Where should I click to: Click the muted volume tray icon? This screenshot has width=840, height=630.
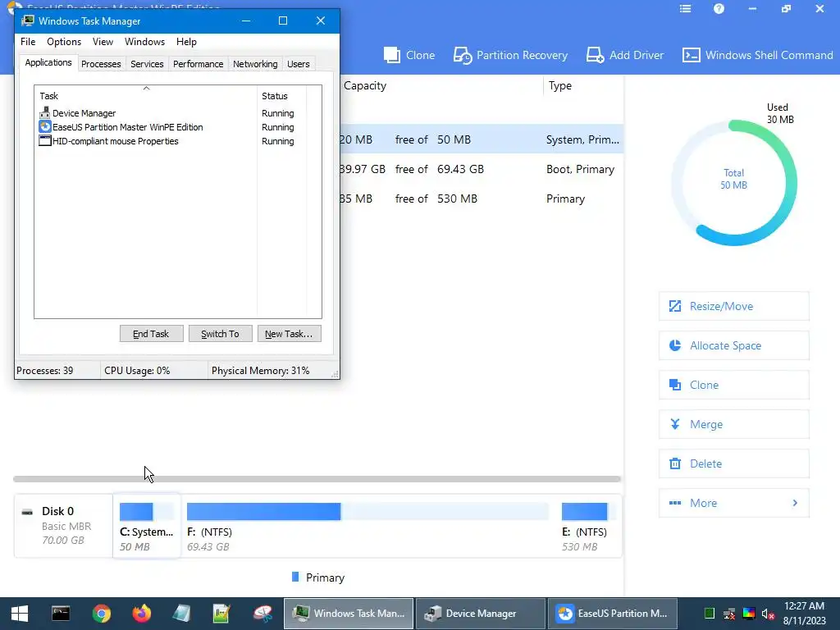click(768, 614)
